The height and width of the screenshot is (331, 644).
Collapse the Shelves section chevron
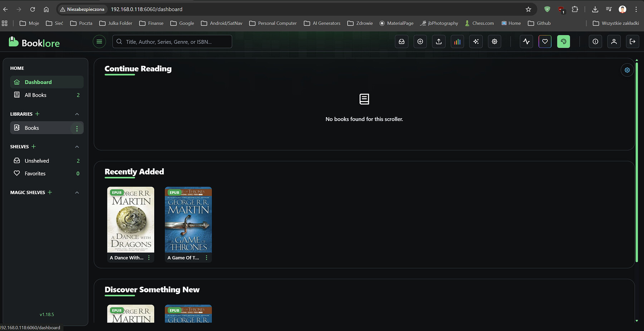(x=77, y=147)
